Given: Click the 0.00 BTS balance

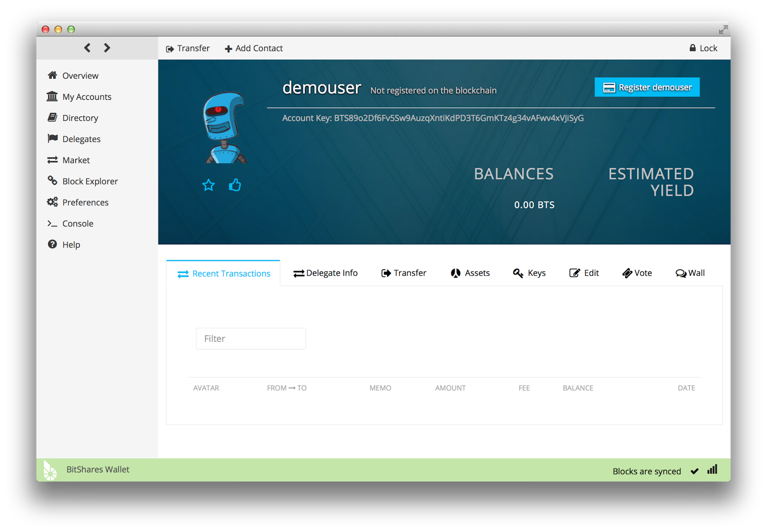Looking at the screenshot, I should tap(534, 205).
